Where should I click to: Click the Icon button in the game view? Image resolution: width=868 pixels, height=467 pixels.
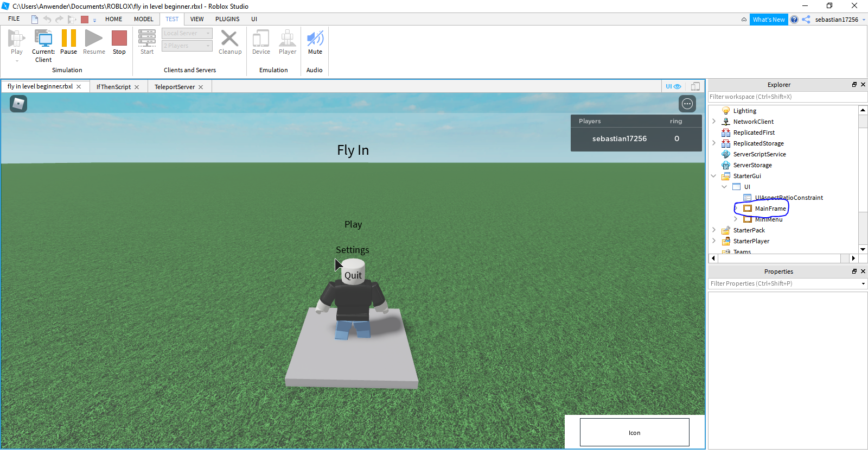click(635, 432)
